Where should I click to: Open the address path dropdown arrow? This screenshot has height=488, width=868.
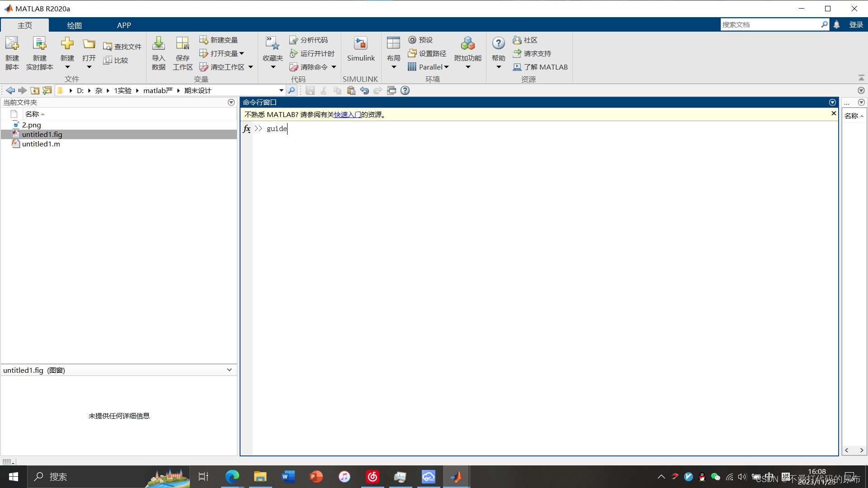pos(281,90)
